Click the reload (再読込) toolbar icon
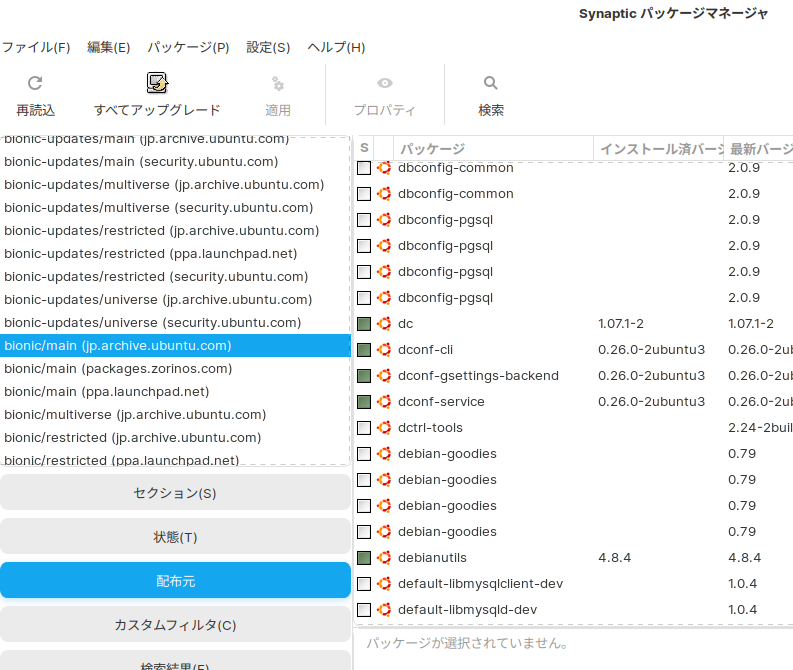The width and height of the screenshot is (793, 670). (x=35, y=83)
